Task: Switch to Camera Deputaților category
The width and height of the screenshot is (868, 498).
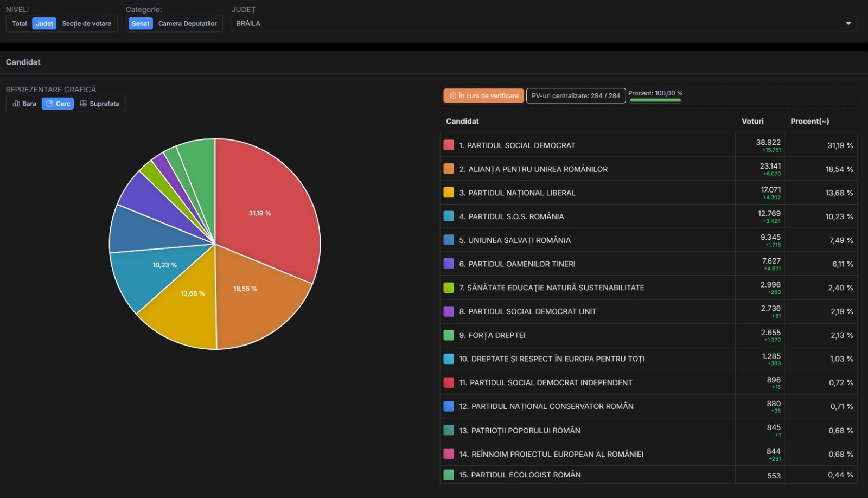Action: pos(187,23)
